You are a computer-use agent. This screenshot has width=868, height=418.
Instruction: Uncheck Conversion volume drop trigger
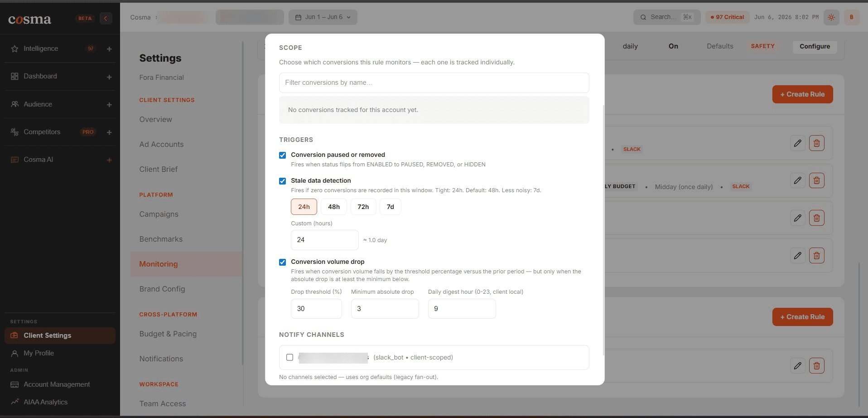[x=282, y=262]
